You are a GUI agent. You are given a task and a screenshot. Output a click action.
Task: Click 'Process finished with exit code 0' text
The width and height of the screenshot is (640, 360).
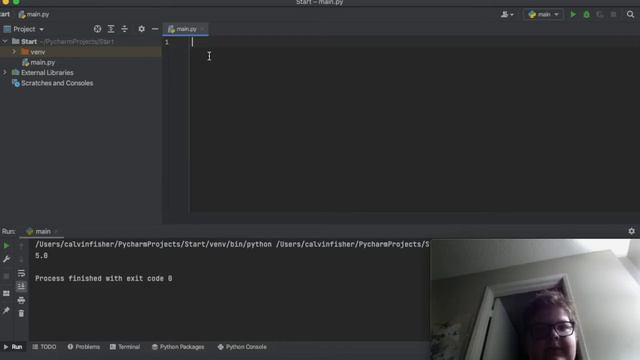point(104,279)
